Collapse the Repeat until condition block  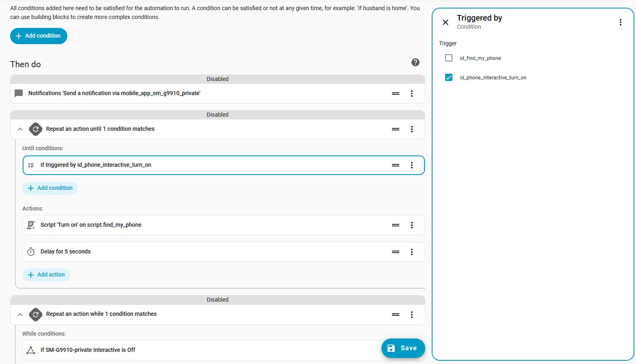click(x=20, y=129)
